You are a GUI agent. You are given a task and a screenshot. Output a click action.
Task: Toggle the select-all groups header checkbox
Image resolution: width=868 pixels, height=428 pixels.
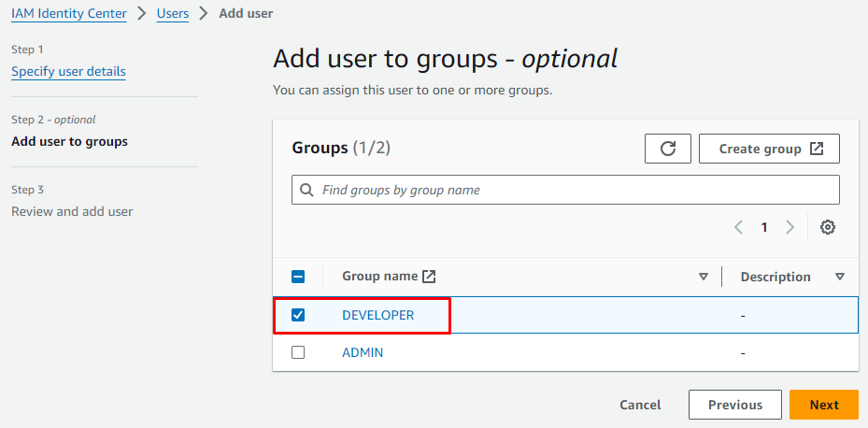pyautogui.click(x=298, y=277)
